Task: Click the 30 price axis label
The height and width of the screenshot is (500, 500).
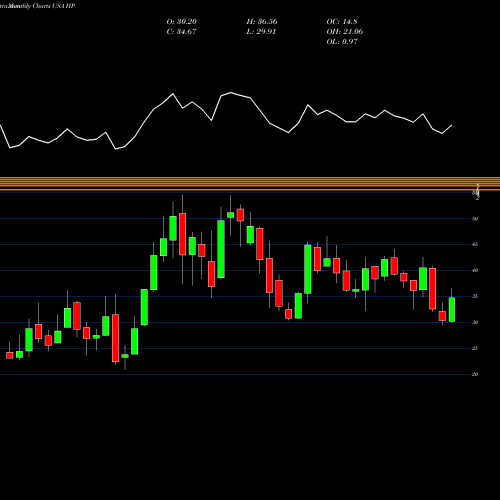Action: point(475,322)
